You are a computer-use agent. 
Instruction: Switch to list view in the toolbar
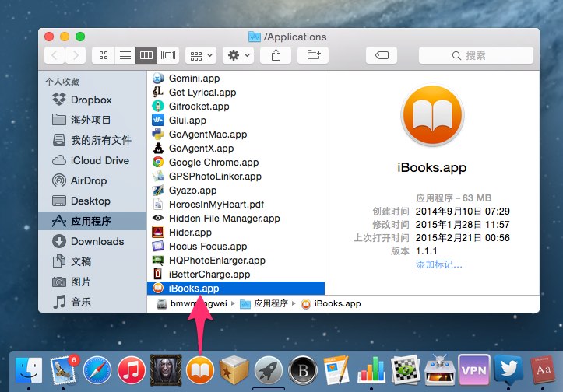[125, 55]
